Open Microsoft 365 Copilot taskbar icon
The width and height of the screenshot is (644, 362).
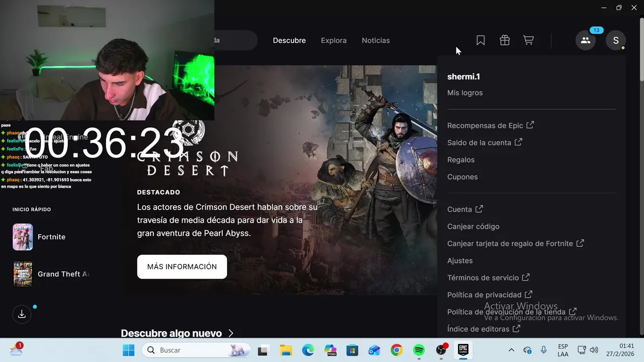tap(331, 350)
